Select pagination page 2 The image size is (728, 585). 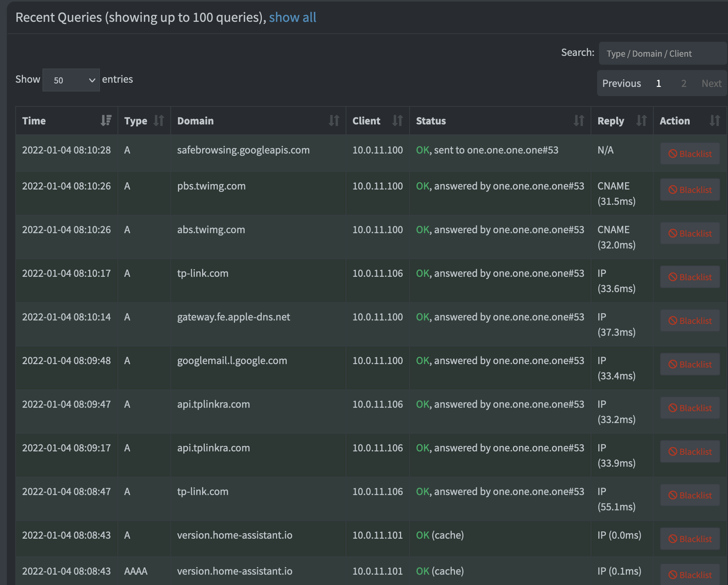(x=684, y=83)
